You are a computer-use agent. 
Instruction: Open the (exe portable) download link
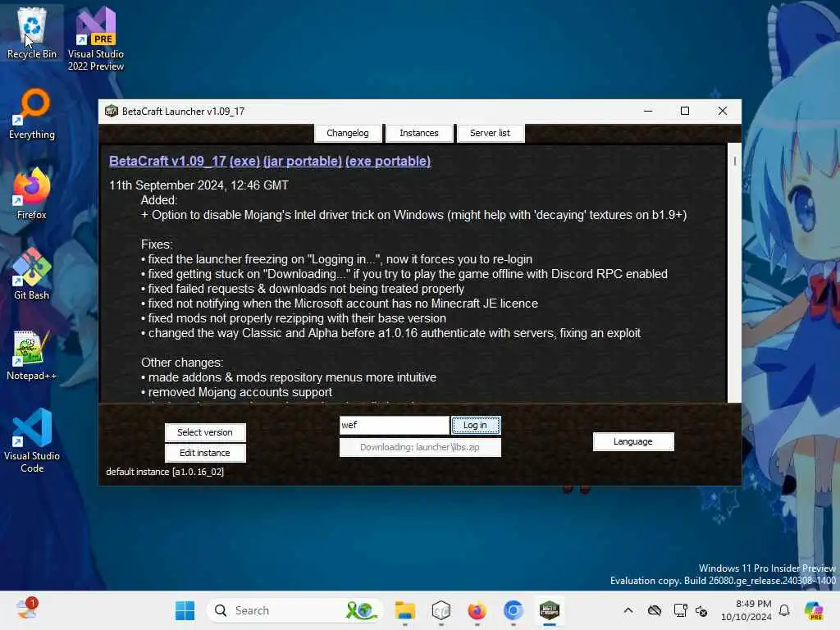388,162
